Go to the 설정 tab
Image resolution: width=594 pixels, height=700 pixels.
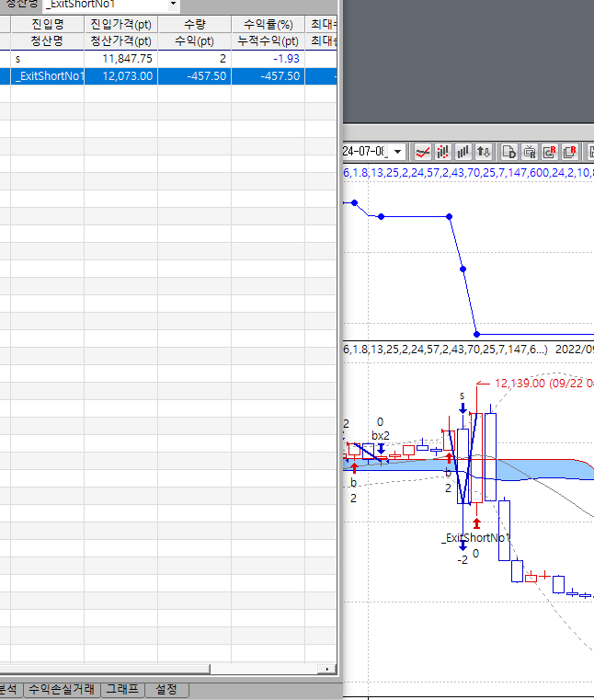(x=166, y=688)
